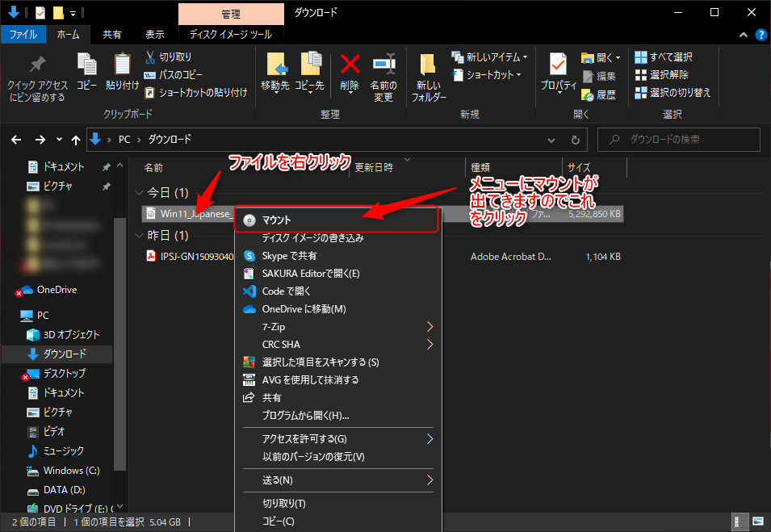Expand the address bar history dropdown

click(x=551, y=140)
